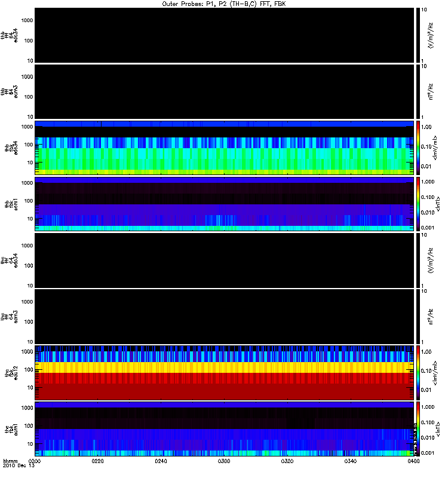The height and width of the screenshot is (478, 448).
Task: Click the 0.001 color bar value of thb fbk scm1
Action: click(428, 228)
